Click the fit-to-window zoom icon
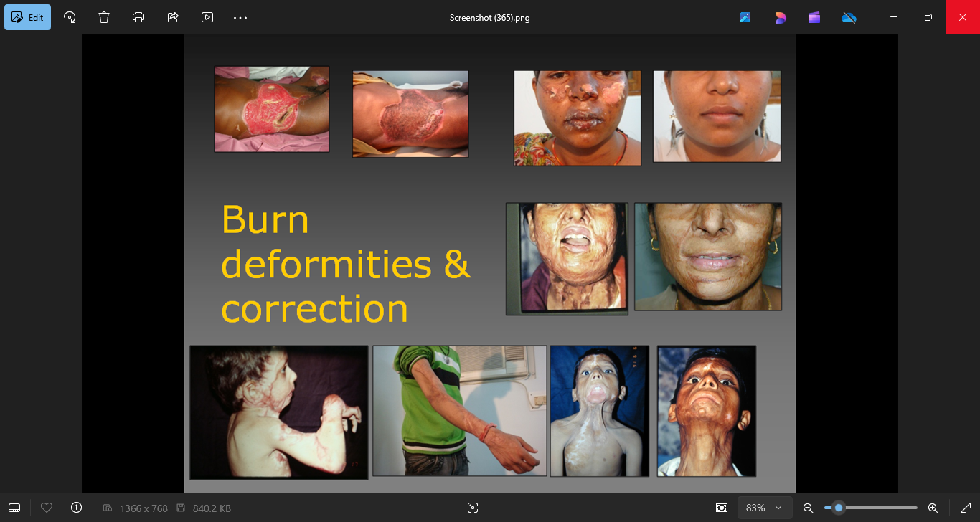980x522 pixels. coord(722,508)
